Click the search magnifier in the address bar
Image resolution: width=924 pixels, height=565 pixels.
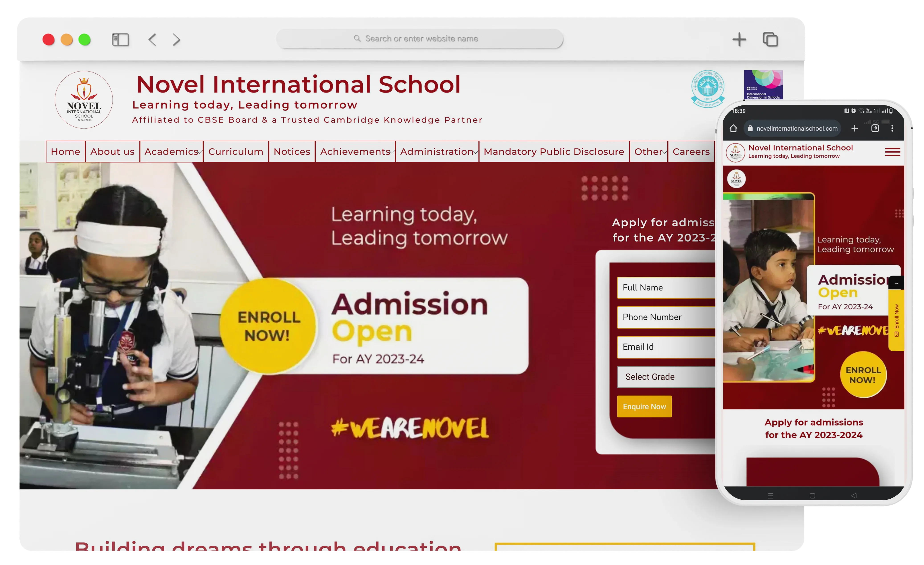point(357,38)
